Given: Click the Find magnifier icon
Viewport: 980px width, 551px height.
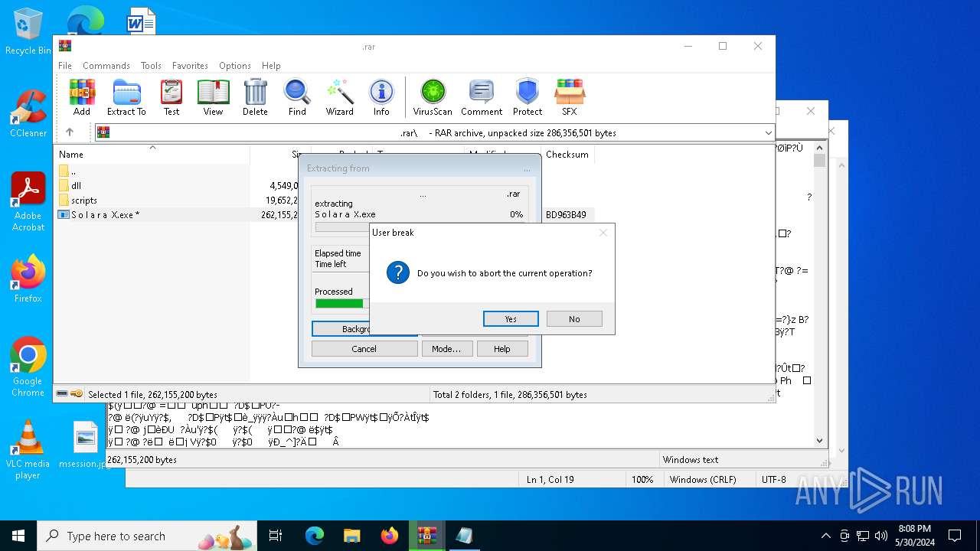Looking at the screenshot, I should point(297,97).
